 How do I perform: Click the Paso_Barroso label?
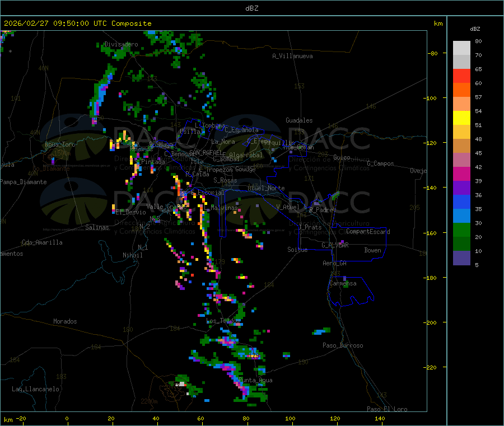coord(343,345)
